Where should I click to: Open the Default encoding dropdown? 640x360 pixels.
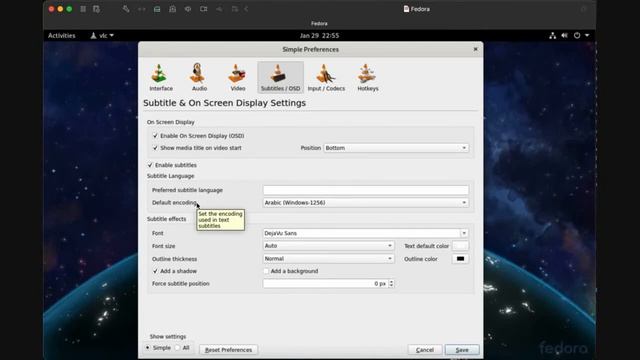[366, 202]
